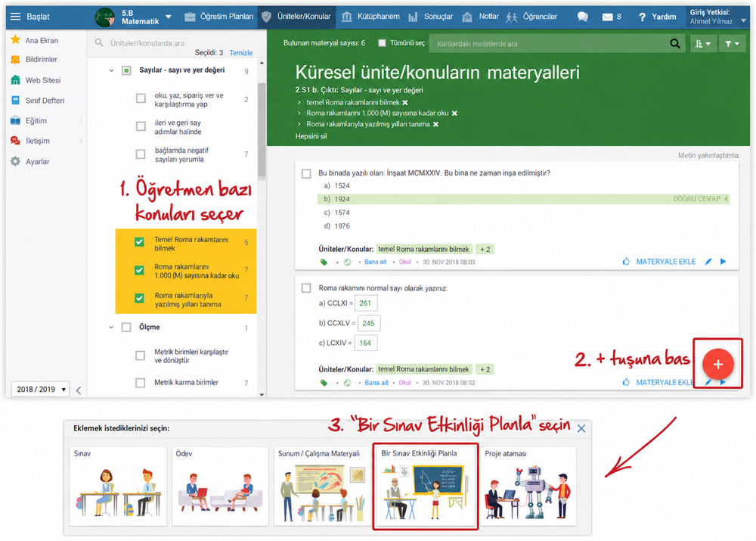This screenshot has height=541, width=756.
Task: Open the chat bubble messages icon
Action: [x=582, y=17]
